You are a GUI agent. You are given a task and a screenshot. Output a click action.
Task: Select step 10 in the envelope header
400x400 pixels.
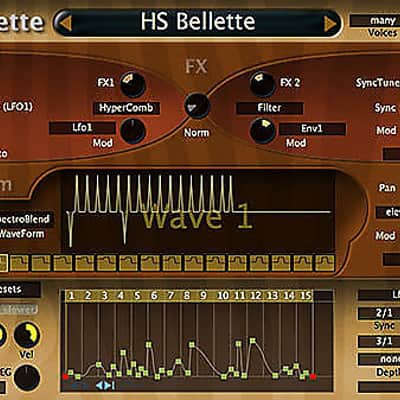point(223,296)
